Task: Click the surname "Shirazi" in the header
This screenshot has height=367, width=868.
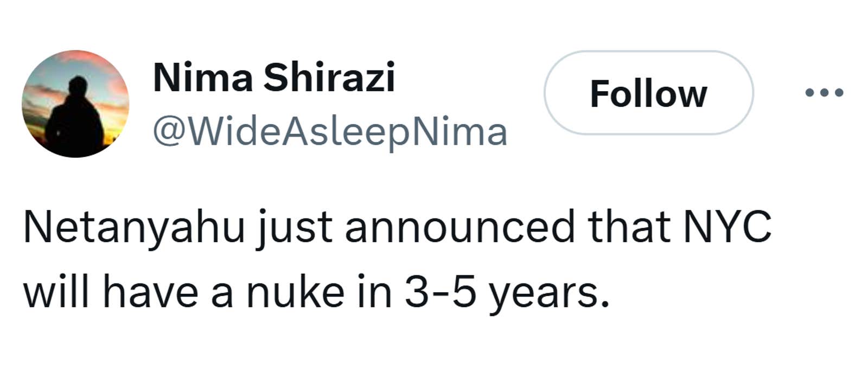Action: 329,78
